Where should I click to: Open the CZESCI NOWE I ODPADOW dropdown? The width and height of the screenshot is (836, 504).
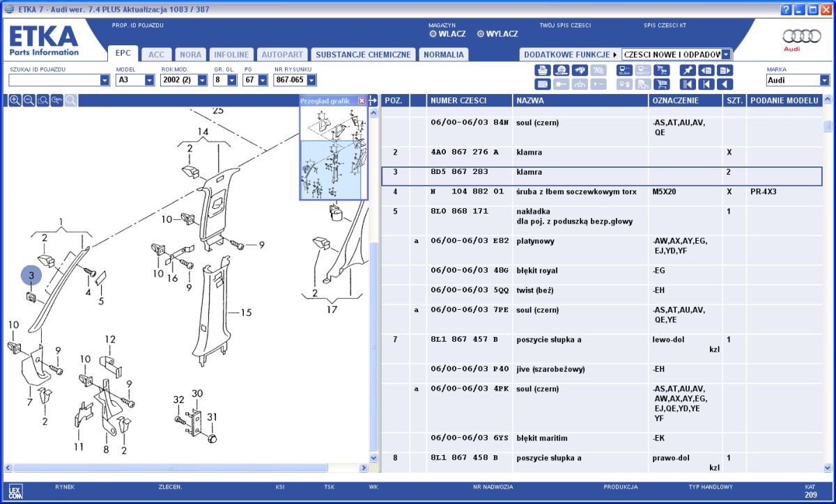pyautogui.click(x=727, y=54)
